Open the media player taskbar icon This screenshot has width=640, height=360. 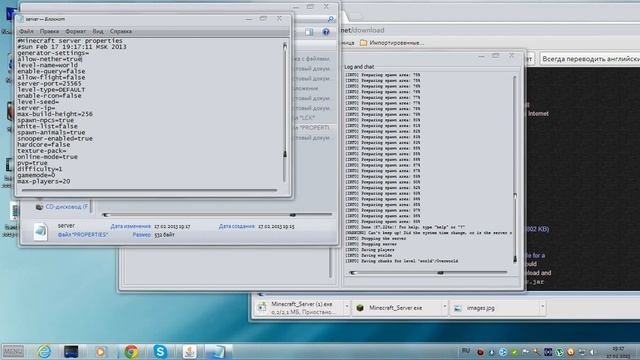(100, 351)
